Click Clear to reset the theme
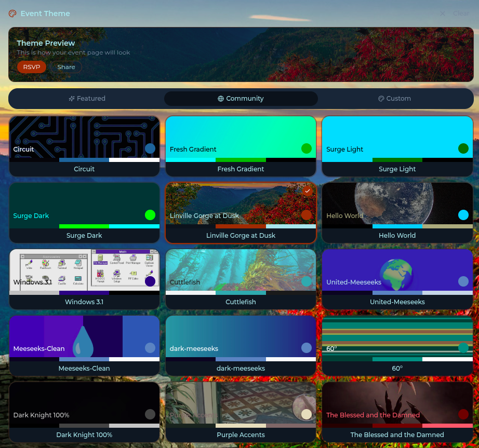The image size is (479, 448). click(461, 13)
